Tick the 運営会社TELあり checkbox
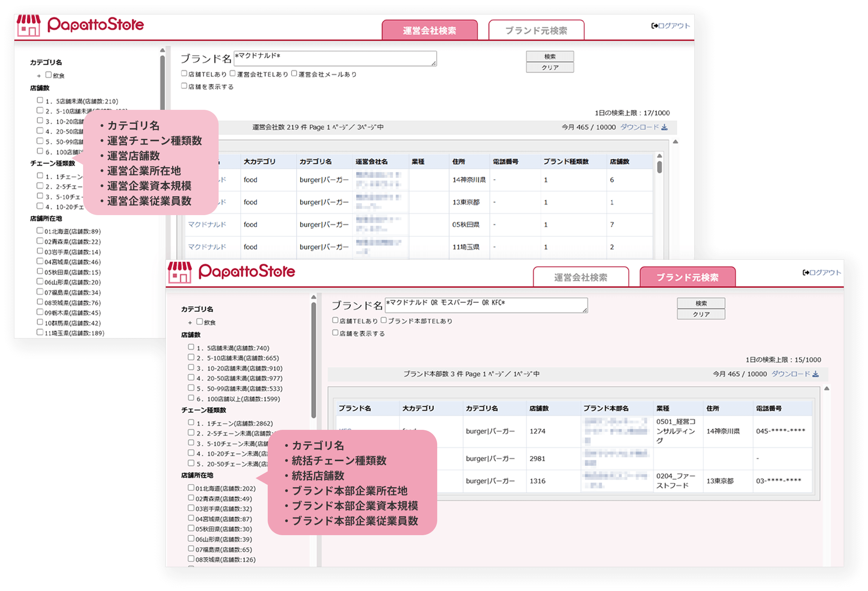The width and height of the screenshot is (868, 591). [233, 74]
